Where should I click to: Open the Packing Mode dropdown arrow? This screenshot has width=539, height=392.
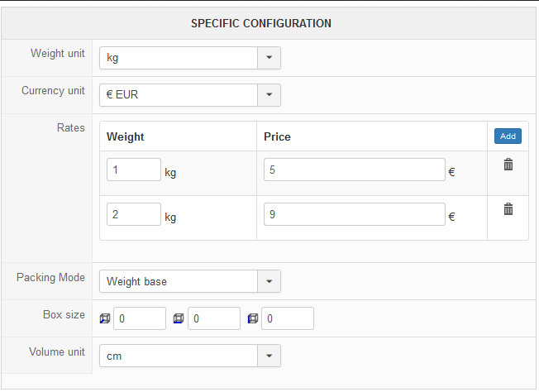point(269,281)
